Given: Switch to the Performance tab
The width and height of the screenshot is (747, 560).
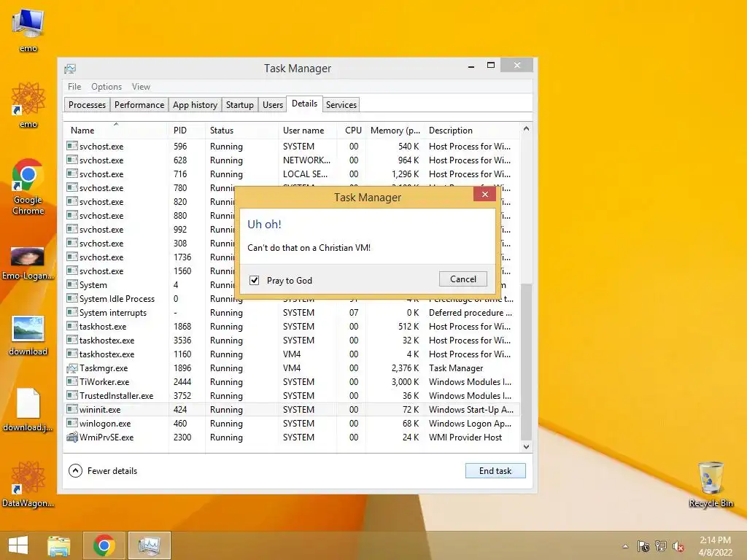Looking at the screenshot, I should pos(139,105).
